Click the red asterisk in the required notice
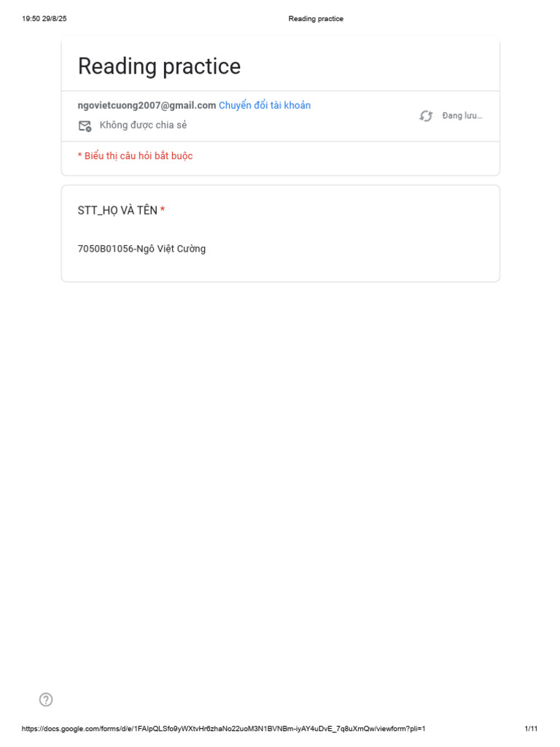The image size is (560, 747). 80,155
